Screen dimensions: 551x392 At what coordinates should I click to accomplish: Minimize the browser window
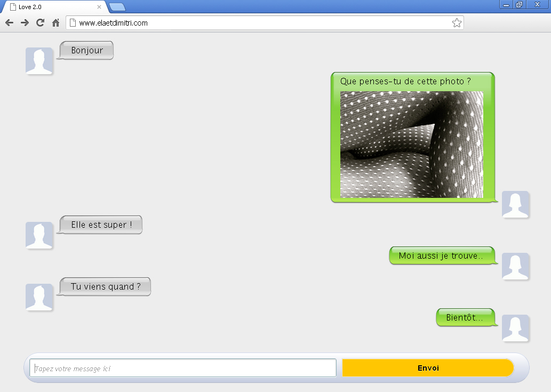click(x=506, y=5)
